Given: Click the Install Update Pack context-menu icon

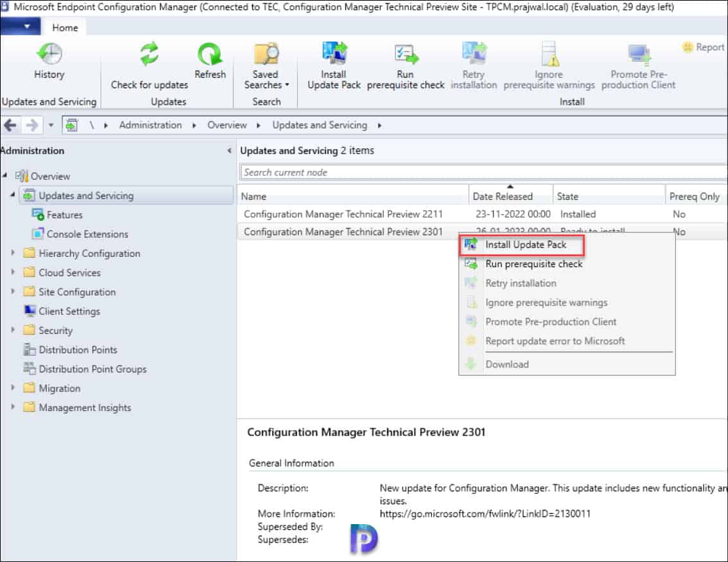Looking at the screenshot, I should pos(471,244).
